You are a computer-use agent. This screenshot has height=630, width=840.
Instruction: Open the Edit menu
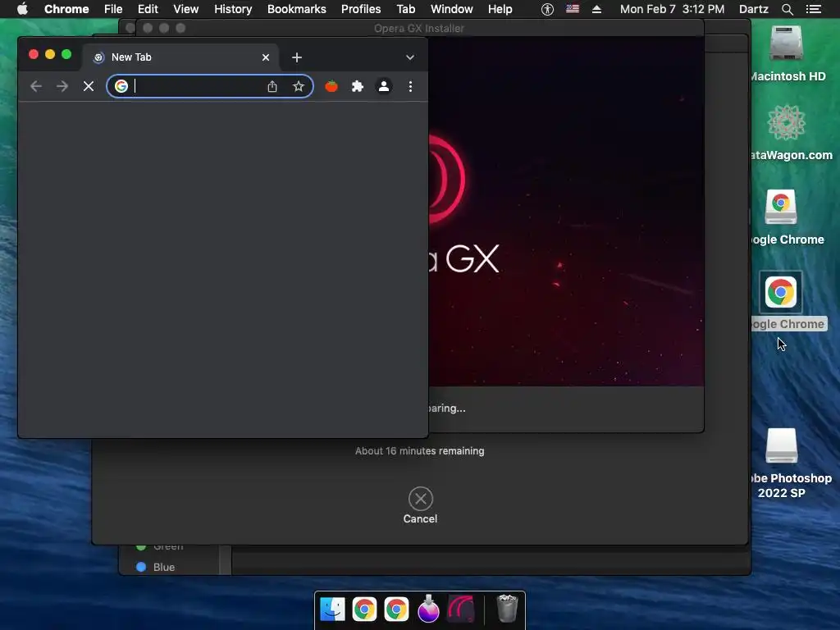click(x=148, y=9)
